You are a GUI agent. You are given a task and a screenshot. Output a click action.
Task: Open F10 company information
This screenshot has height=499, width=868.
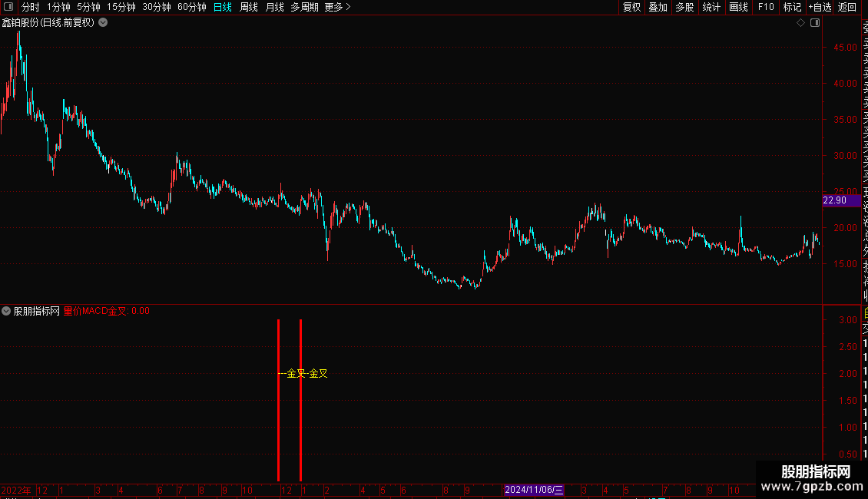tap(766, 7)
